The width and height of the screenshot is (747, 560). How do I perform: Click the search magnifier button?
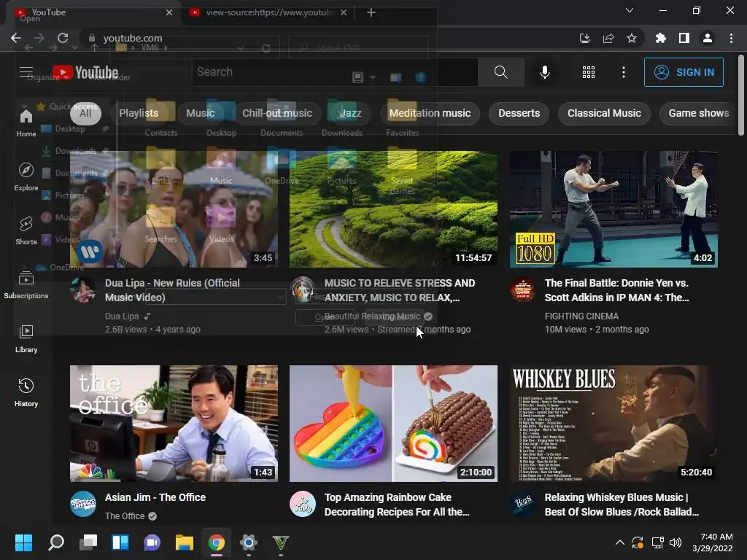click(500, 72)
